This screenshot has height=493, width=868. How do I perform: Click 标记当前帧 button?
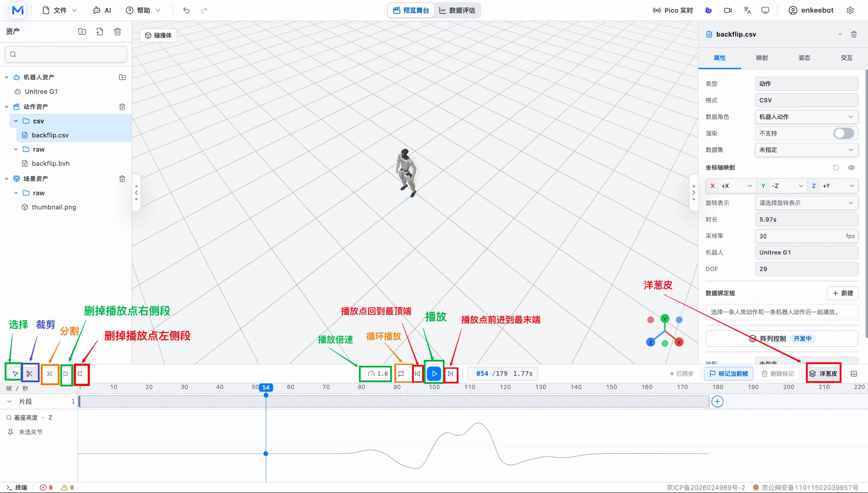pyautogui.click(x=729, y=374)
